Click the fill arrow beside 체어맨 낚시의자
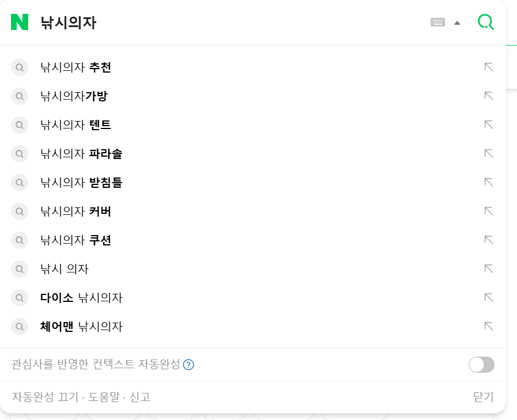Screen dimensions: 517x420 point(489,326)
